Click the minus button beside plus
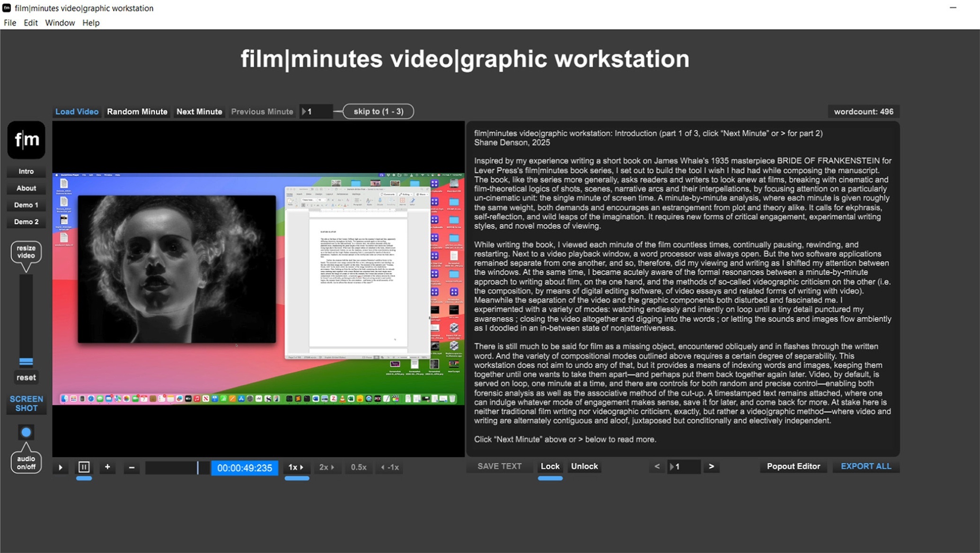The image size is (980, 553). pyautogui.click(x=132, y=467)
